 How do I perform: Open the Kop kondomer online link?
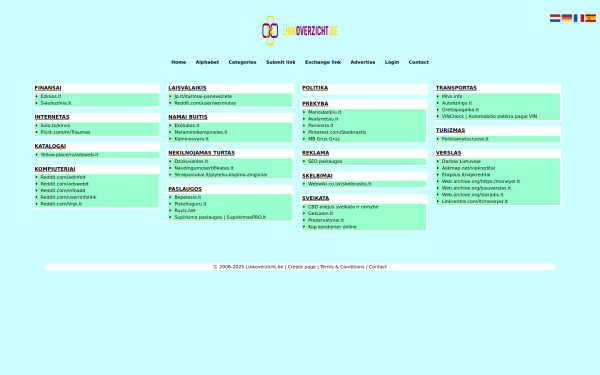[x=332, y=227]
